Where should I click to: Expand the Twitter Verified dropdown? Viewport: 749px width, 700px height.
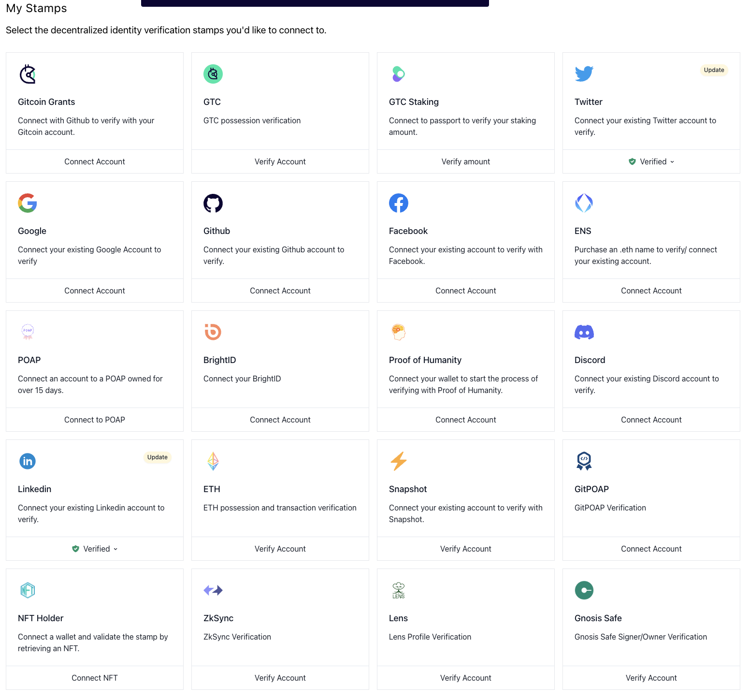click(x=651, y=161)
